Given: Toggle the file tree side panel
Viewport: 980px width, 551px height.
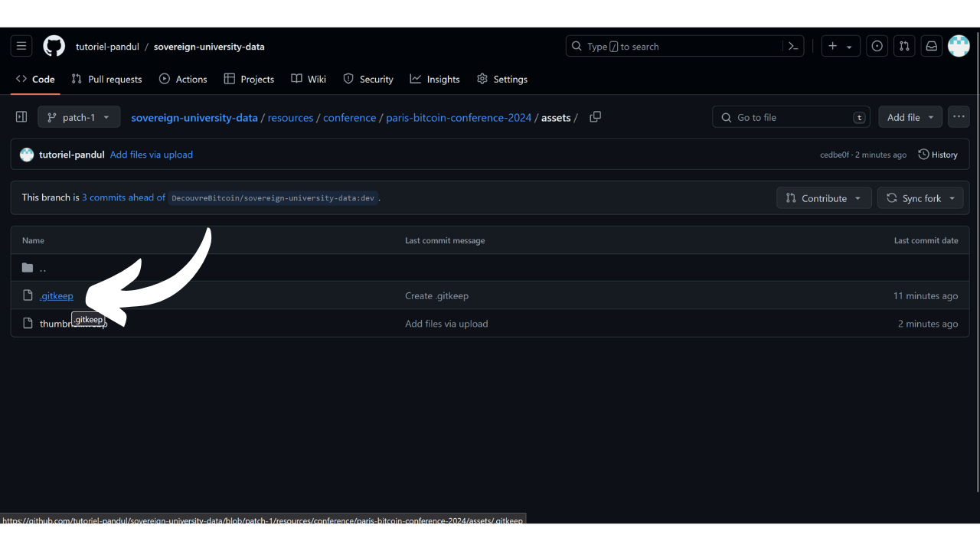Looking at the screenshot, I should pyautogui.click(x=21, y=117).
